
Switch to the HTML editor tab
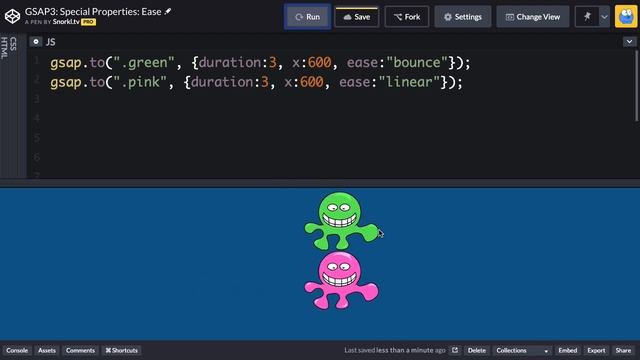[x=4, y=48]
